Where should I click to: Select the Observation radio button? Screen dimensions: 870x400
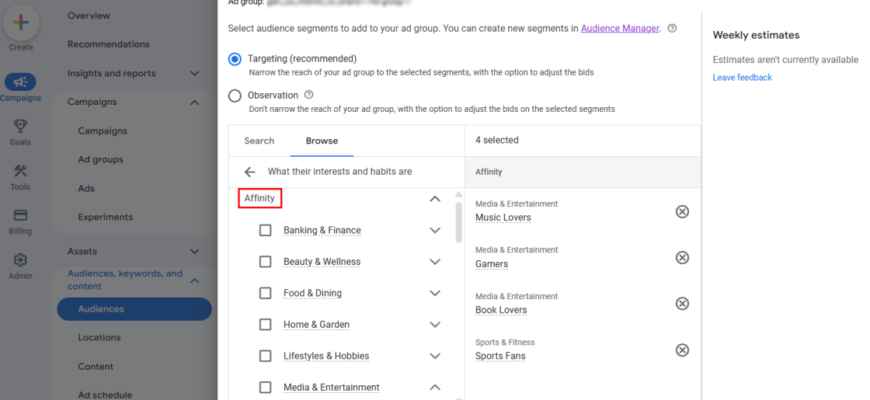click(x=235, y=96)
